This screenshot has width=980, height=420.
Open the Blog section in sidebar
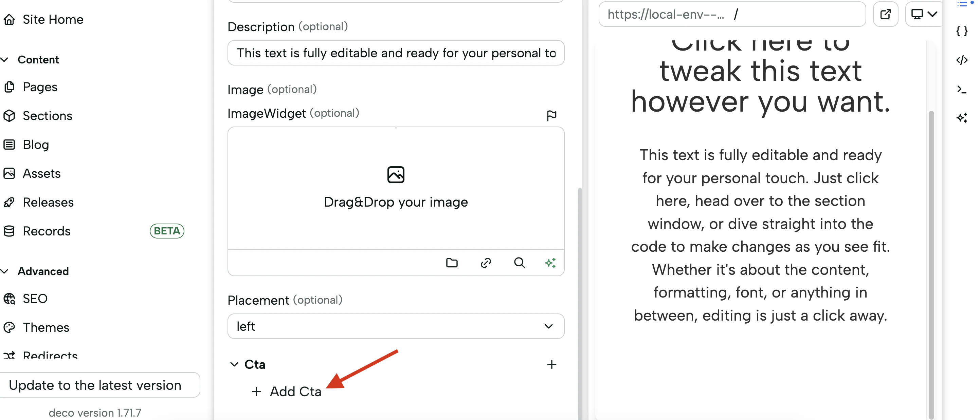coord(35,145)
